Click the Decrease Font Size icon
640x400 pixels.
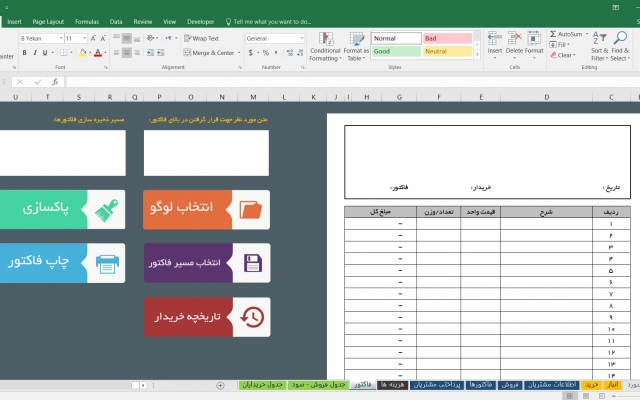click(x=103, y=38)
